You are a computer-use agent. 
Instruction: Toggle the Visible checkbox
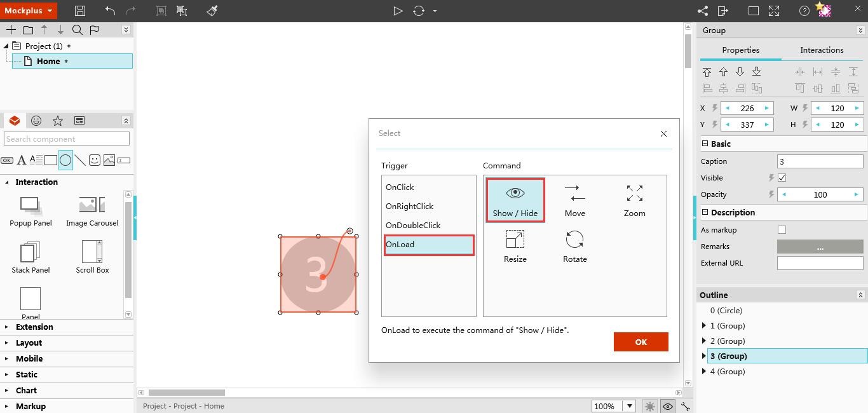(x=782, y=178)
